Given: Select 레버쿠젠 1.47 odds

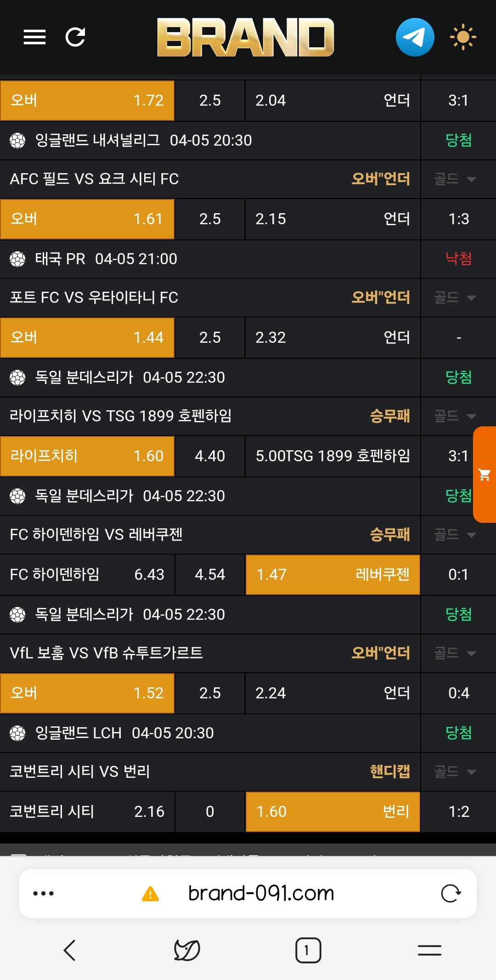Looking at the screenshot, I should 333,575.
